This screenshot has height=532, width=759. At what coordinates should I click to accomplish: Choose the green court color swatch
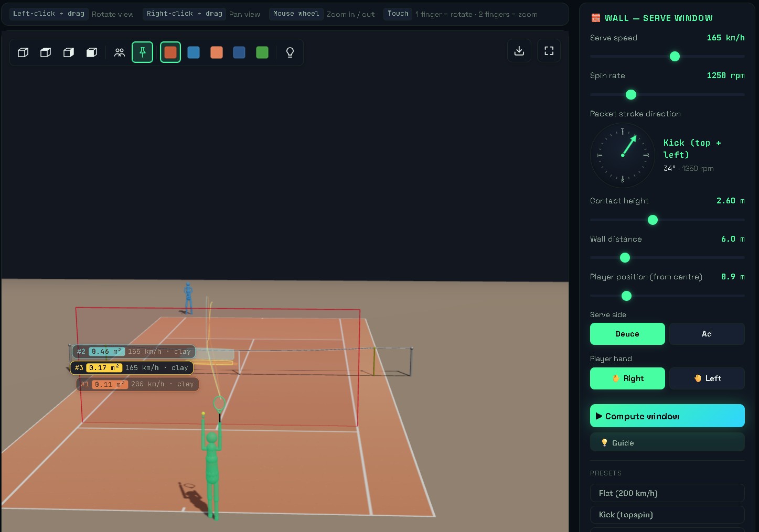tap(262, 52)
